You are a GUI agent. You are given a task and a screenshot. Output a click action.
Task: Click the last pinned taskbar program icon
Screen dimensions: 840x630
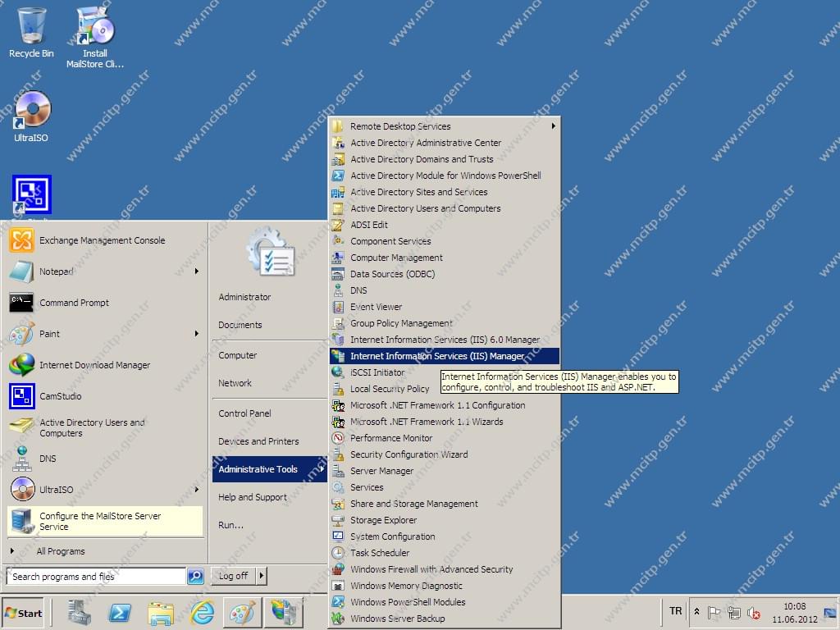(x=284, y=612)
